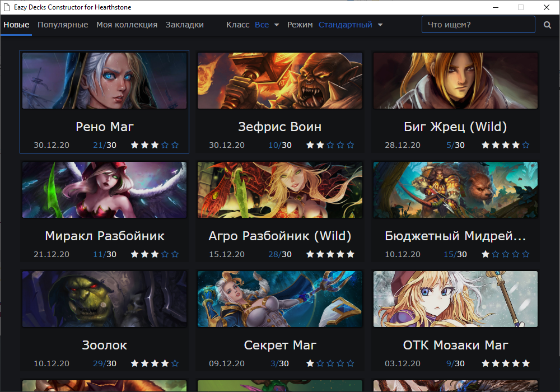Image resolution: width=560 pixels, height=392 pixels.
Task: Click the Биг Жрец (Wild) title
Action: click(x=455, y=127)
